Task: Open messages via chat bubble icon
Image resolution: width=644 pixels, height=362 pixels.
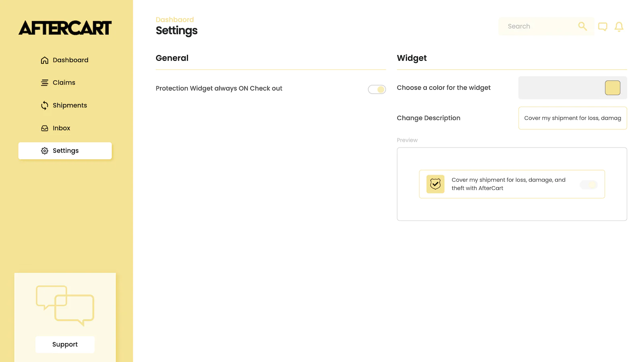Action: tap(603, 27)
